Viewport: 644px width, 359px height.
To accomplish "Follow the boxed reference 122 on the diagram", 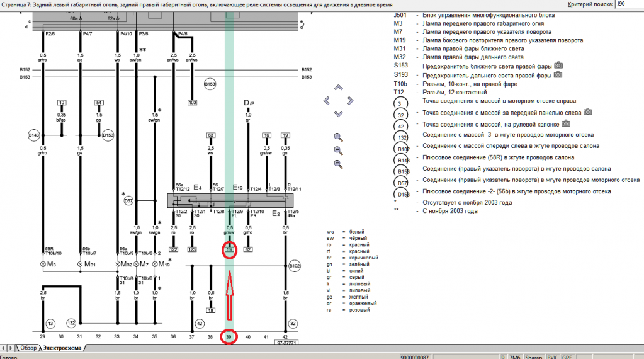I will click(x=174, y=250).
